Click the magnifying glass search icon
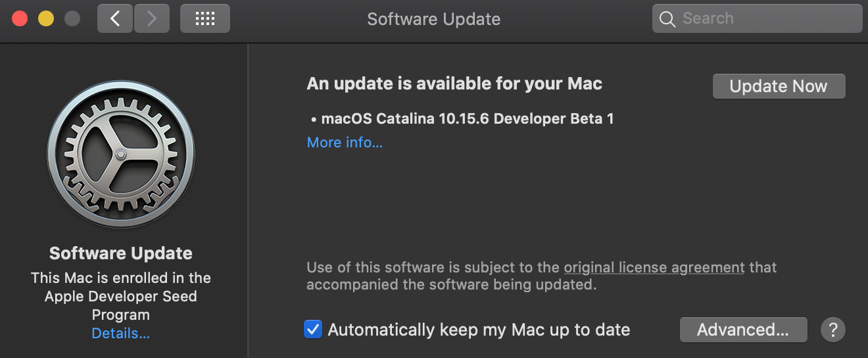868x358 pixels. pos(667,18)
